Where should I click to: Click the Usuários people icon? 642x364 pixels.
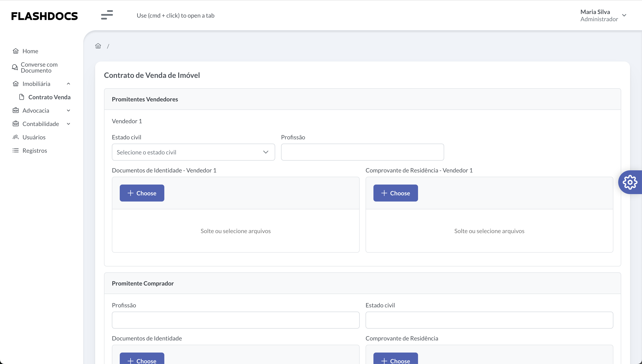point(16,137)
